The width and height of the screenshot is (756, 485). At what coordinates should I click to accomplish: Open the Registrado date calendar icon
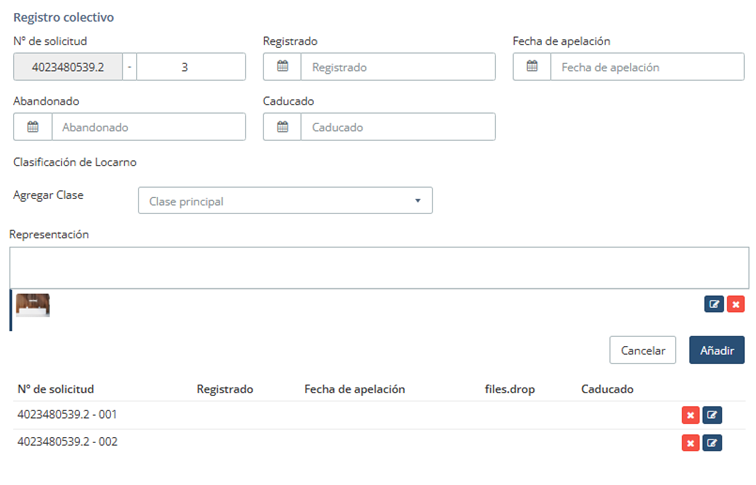[283, 67]
